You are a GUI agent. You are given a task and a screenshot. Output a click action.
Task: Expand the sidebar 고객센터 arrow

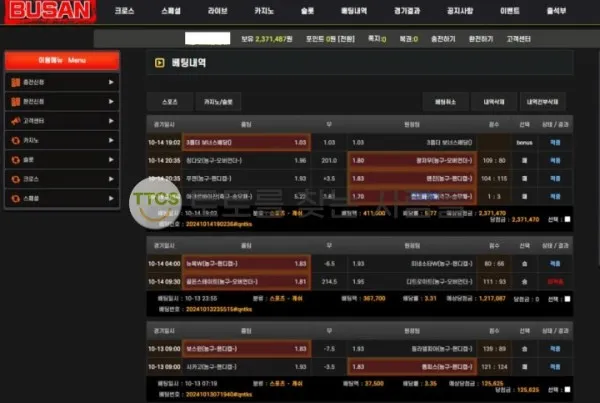(x=111, y=121)
